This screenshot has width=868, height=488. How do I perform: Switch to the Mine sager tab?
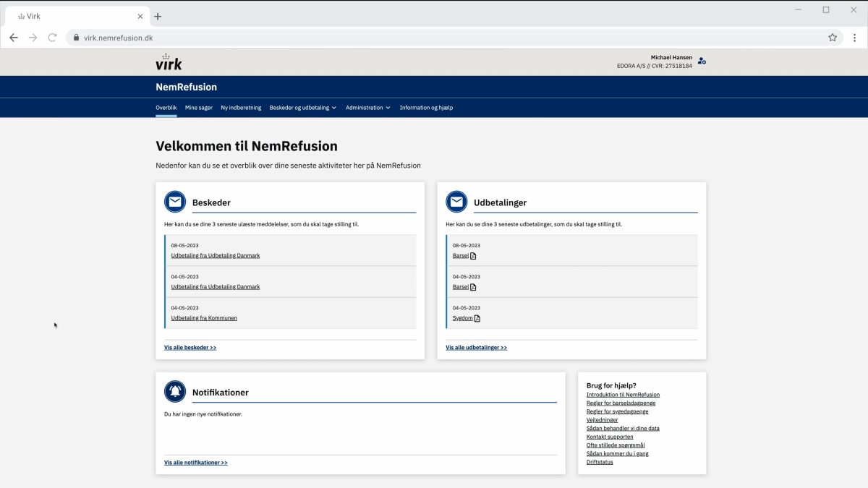click(199, 108)
